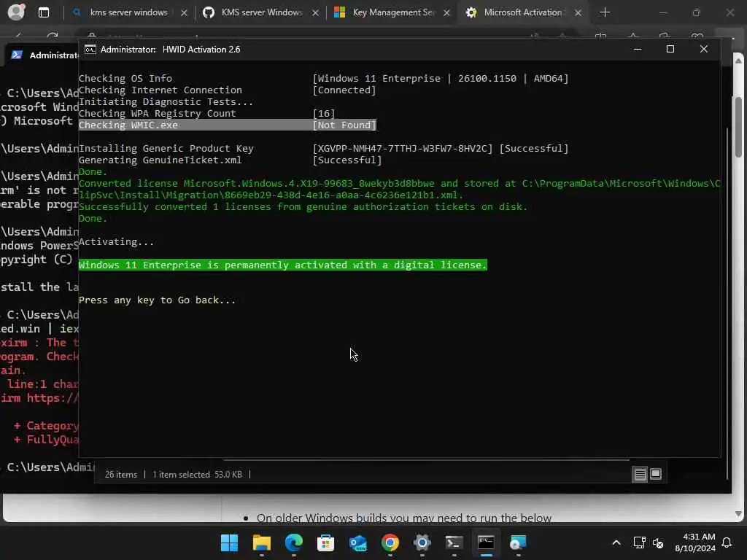The image size is (747, 560).
Task: Open the notifications bell
Action: (x=727, y=542)
